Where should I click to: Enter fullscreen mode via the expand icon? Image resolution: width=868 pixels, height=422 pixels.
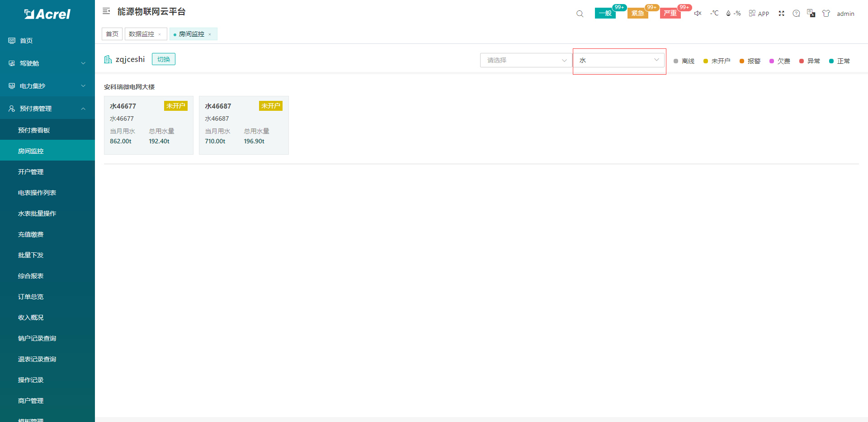[x=781, y=14]
